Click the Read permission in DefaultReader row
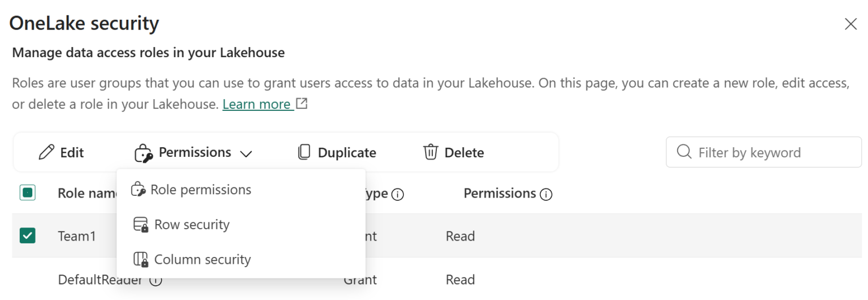868x300 pixels. (460, 280)
